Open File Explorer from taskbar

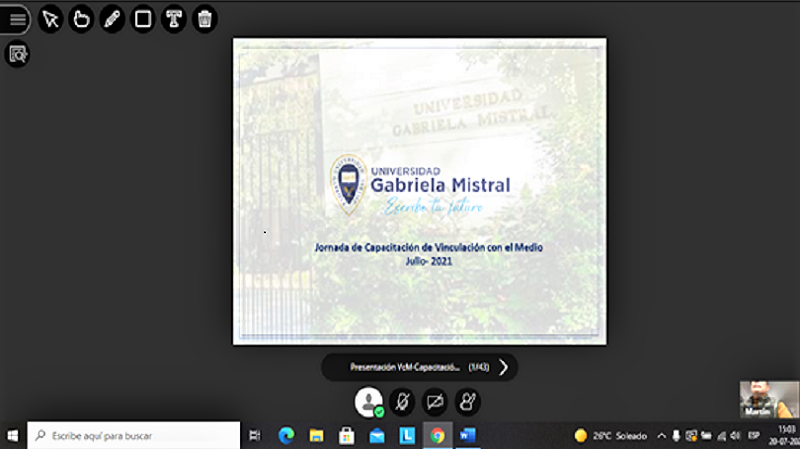(x=316, y=436)
